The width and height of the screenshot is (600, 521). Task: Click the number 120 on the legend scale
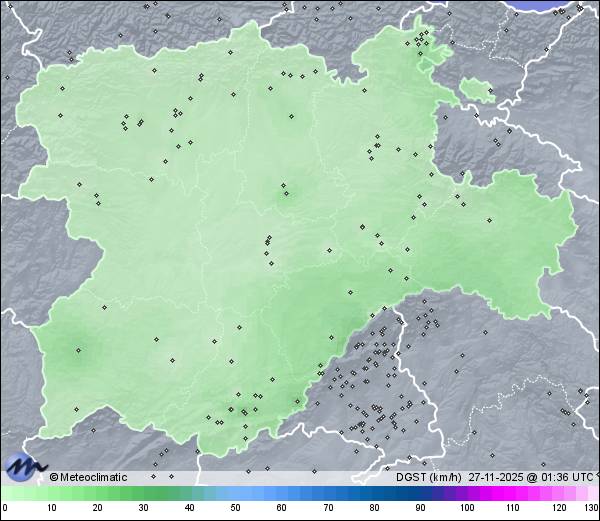point(559,509)
